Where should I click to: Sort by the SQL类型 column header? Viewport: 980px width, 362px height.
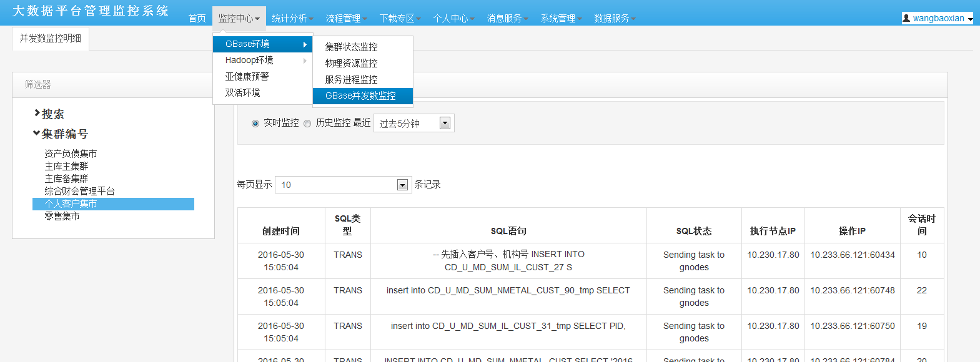pos(348,225)
